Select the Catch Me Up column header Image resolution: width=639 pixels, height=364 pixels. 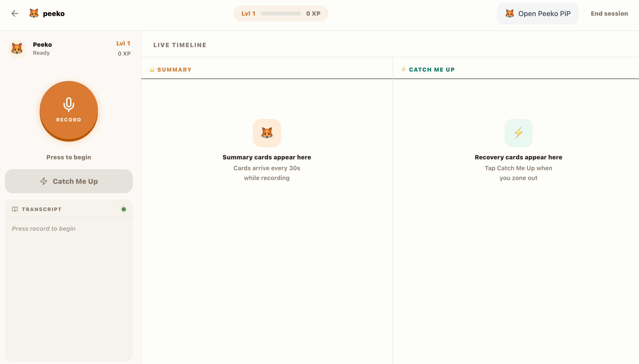click(x=432, y=70)
